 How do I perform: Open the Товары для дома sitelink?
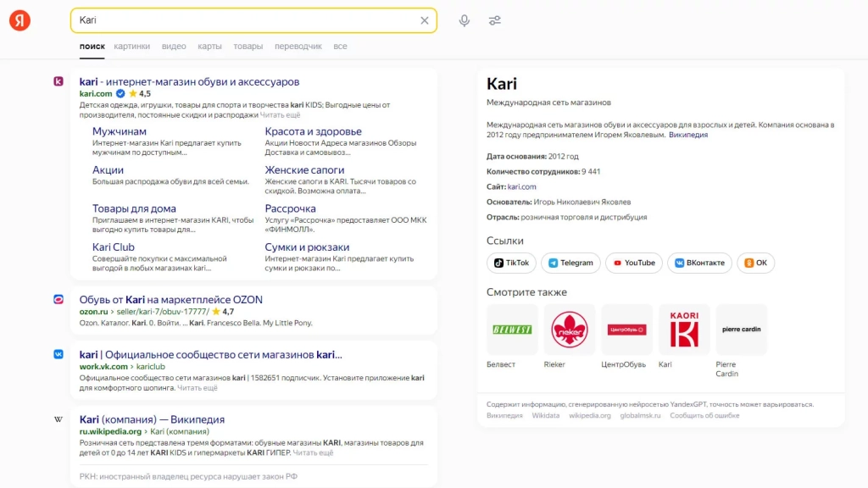click(134, 208)
